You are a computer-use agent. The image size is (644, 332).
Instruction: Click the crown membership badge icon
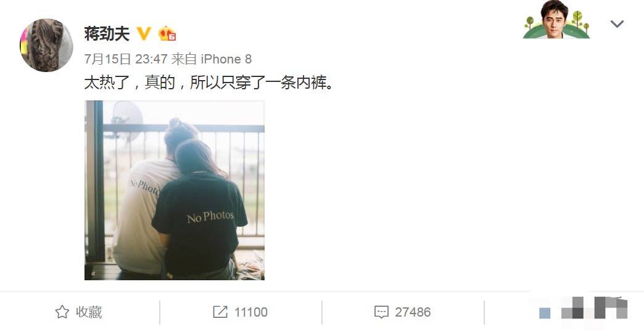coord(167,34)
